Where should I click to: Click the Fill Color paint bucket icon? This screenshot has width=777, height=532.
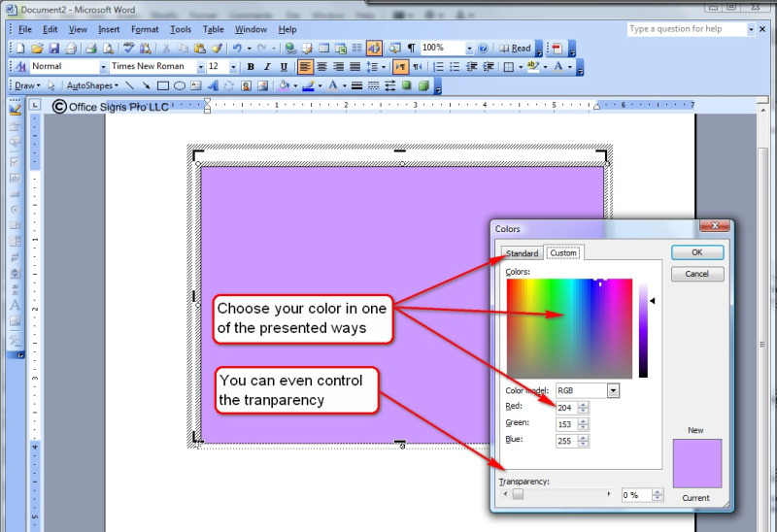pos(283,85)
